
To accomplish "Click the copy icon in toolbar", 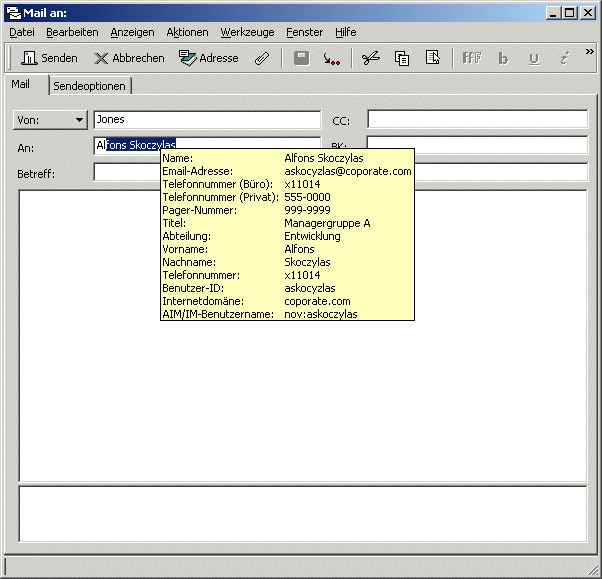I will pyautogui.click(x=402, y=58).
